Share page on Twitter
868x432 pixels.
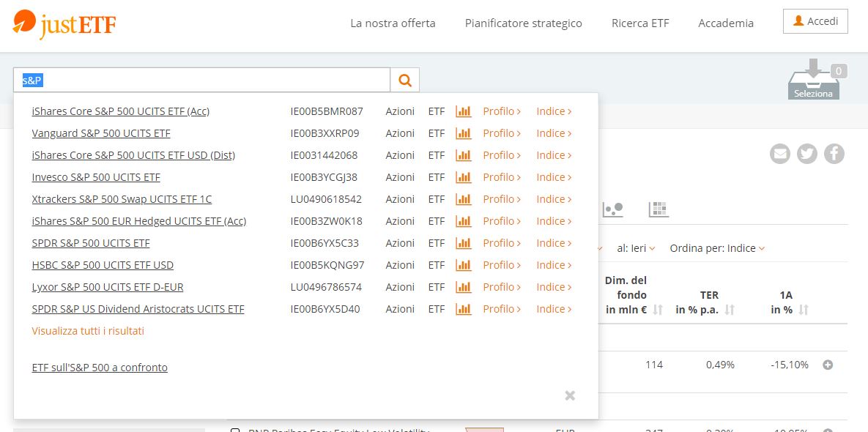[807, 154]
